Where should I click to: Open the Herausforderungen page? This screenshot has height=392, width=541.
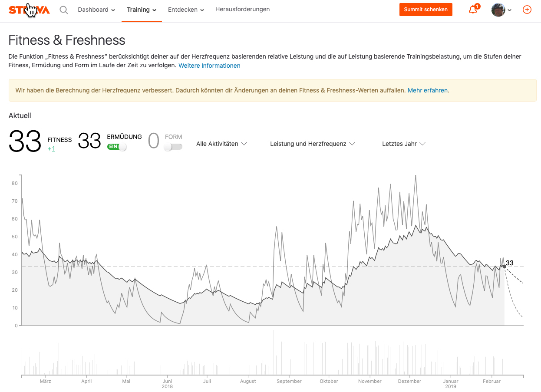(242, 9)
